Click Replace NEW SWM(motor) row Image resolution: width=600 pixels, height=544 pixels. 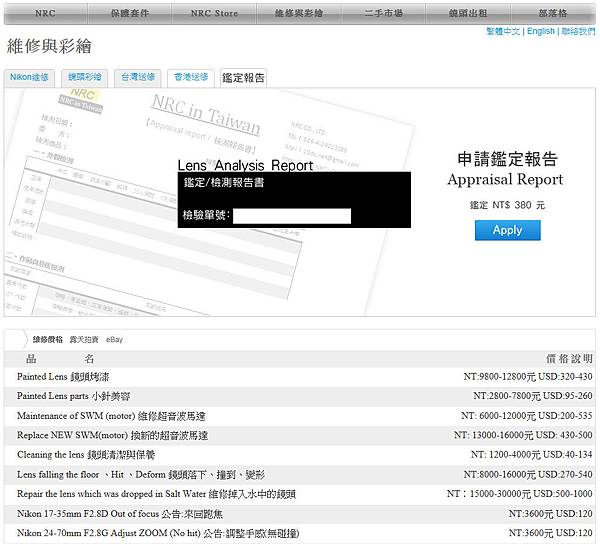coord(300,436)
